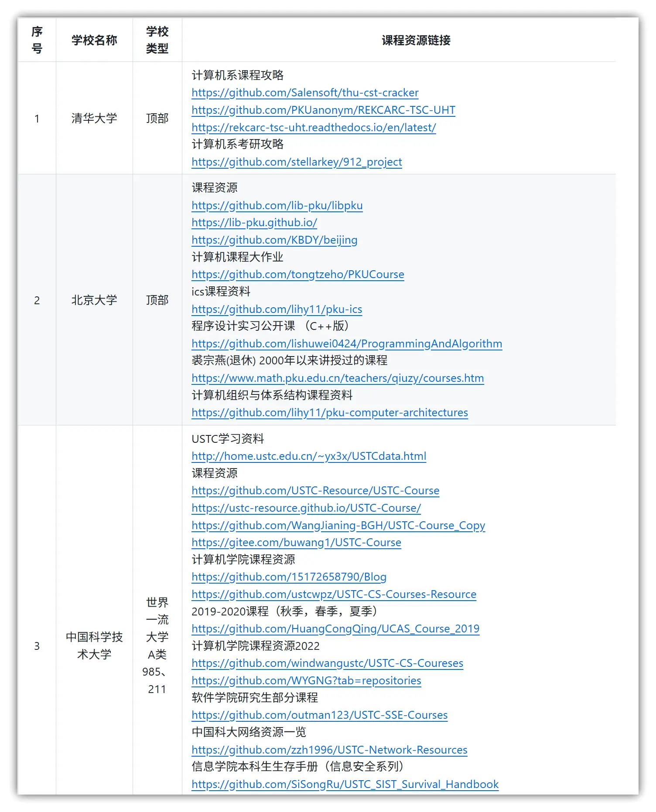The image size is (656, 812).
Task: Open the lib-pku.github.io link
Action: tap(254, 223)
